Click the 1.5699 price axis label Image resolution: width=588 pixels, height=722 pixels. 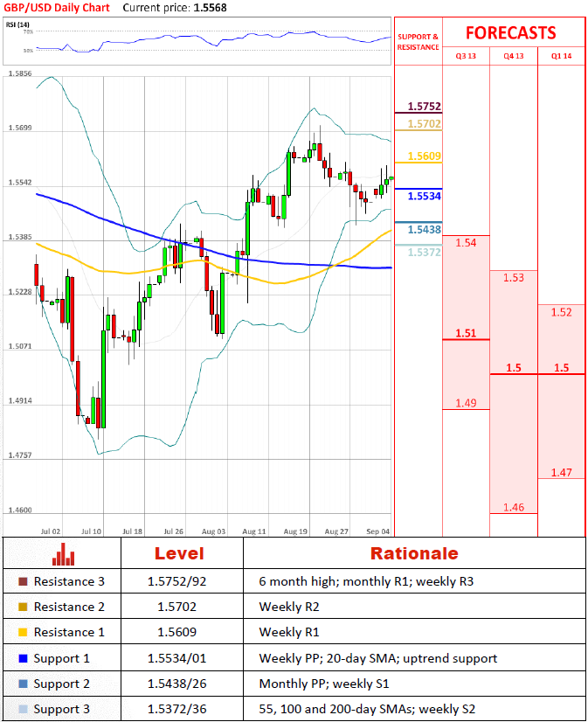pyautogui.click(x=20, y=128)
